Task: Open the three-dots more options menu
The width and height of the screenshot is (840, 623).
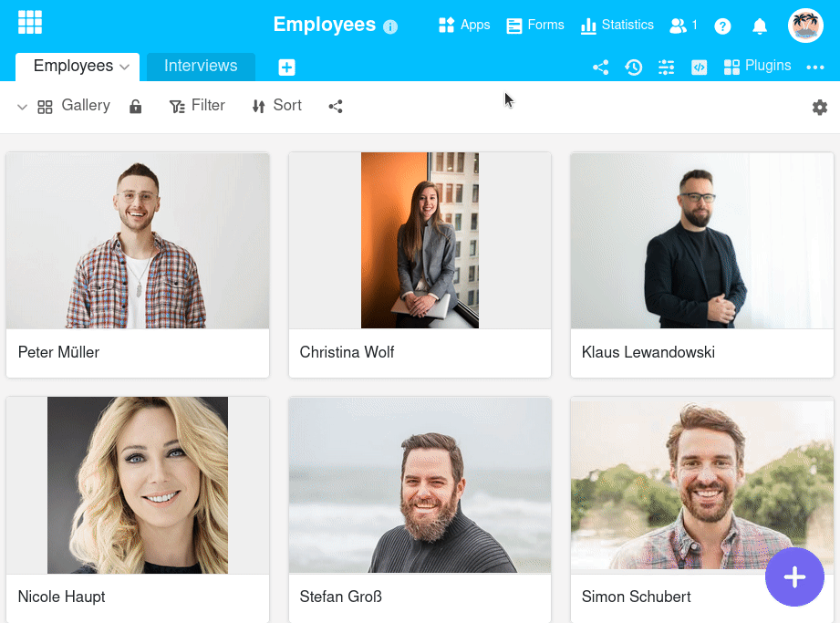Action: pyautogui.click(x=815, y=67)
